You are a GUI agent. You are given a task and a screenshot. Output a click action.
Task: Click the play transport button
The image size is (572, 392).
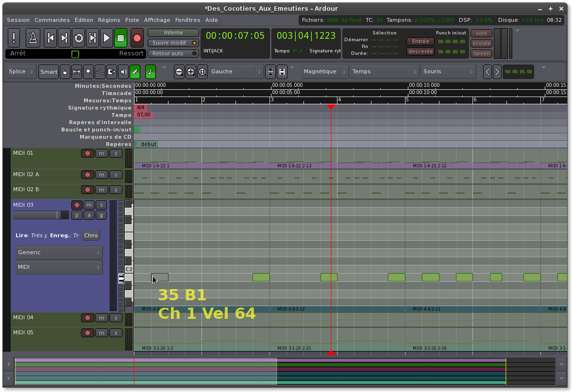pyautogui.click(x=106, y=38)
